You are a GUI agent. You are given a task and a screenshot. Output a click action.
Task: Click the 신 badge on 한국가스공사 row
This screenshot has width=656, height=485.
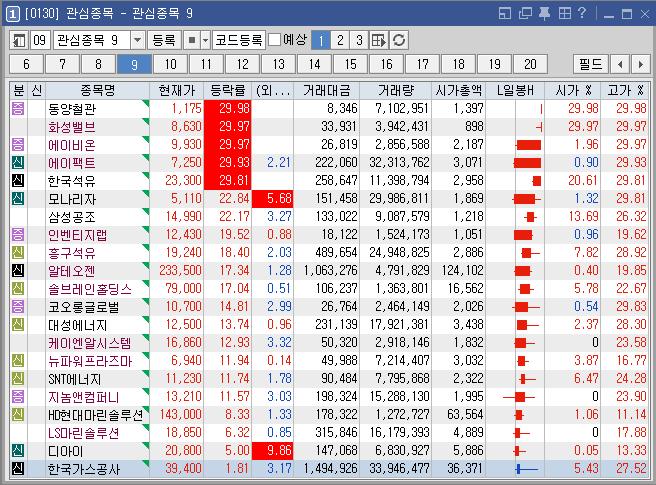click(18, 468)
